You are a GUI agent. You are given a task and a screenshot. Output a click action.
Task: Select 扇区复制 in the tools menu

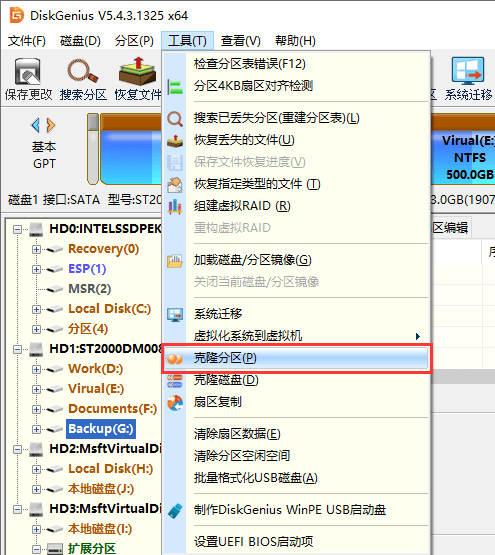[x=217, y=402]
